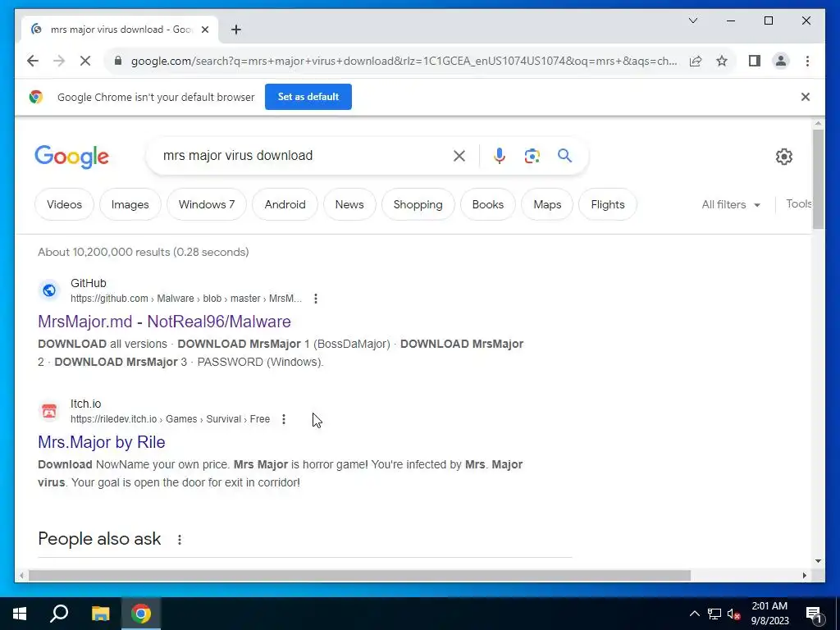Screen dimensions: 840x630
Task: Open People also ask options menu
Action: click(x=180, y=540)
